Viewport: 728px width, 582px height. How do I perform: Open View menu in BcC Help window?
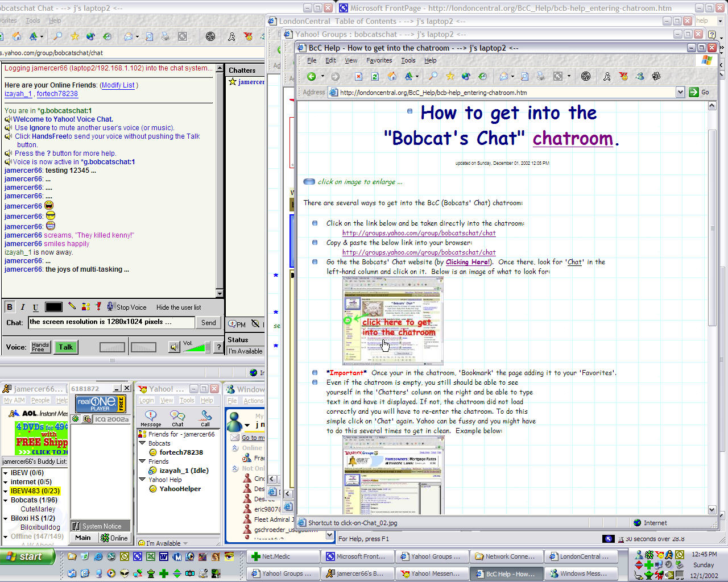tap(351, 60)
